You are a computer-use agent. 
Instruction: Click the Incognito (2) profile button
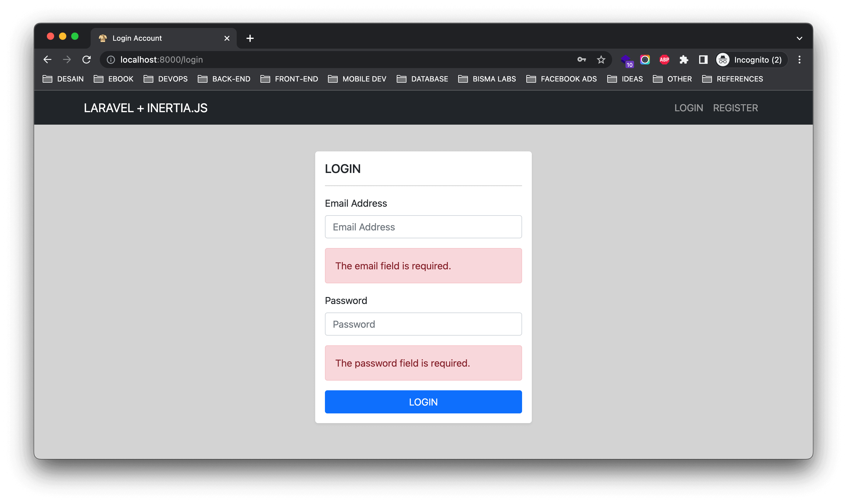751,60
